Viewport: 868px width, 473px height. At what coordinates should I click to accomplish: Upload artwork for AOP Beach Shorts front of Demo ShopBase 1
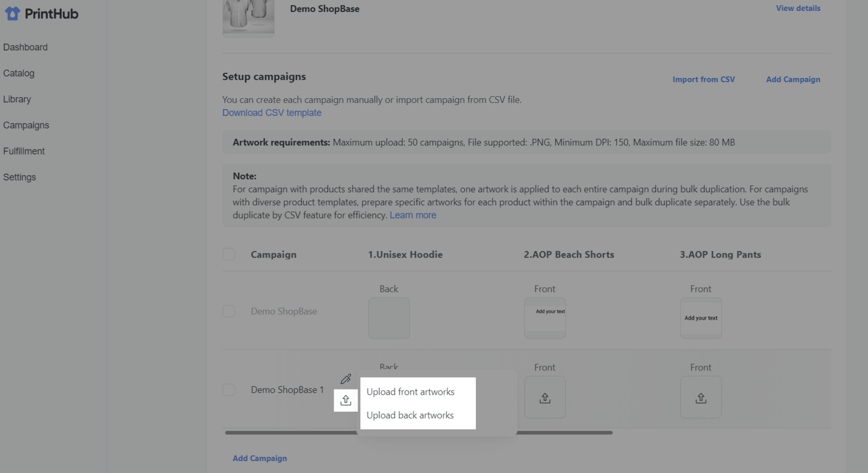545,398
